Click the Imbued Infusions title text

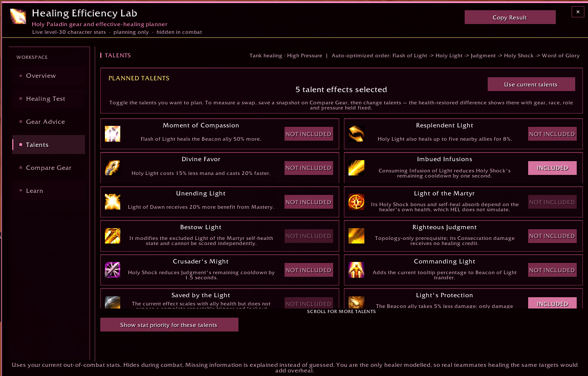click(x=444, y=159)
